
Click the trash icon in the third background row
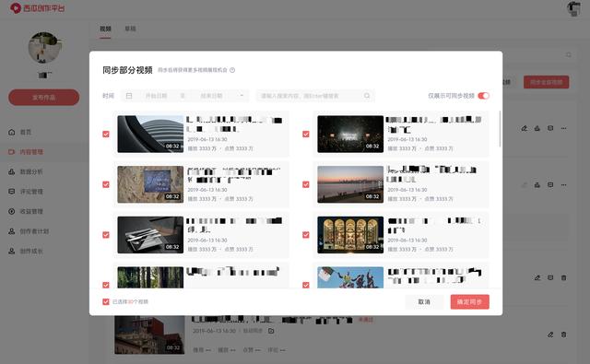coord(563,278)
